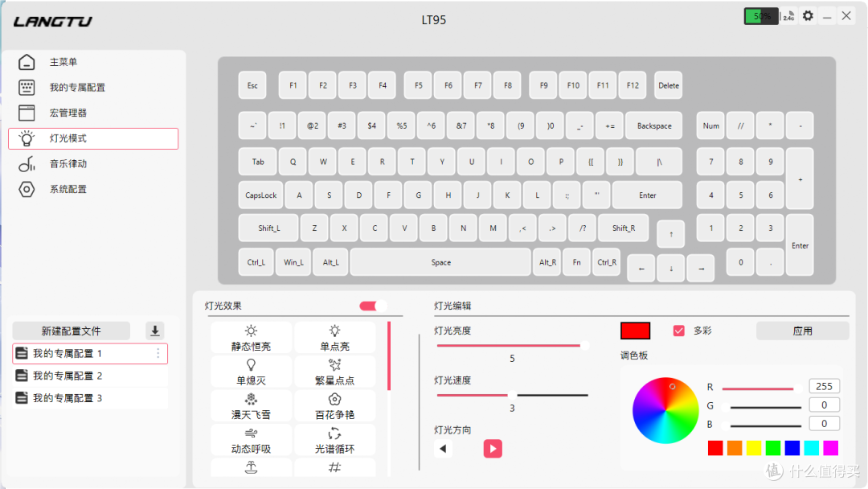Click the effects list scrollbar
Screen dimensions: 868x489
point(389,356)
